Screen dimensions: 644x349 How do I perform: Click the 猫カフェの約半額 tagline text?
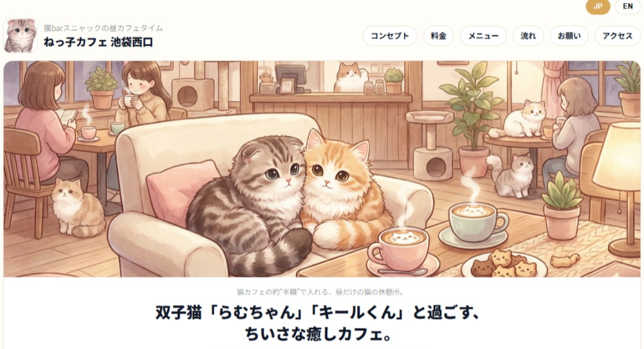pos(320,293)
